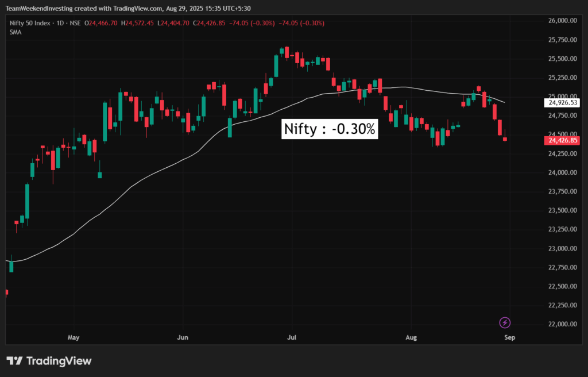Click the 26,000.00 price axis label
The height and width of the screenshot is (377, 588).
point(563,21)
